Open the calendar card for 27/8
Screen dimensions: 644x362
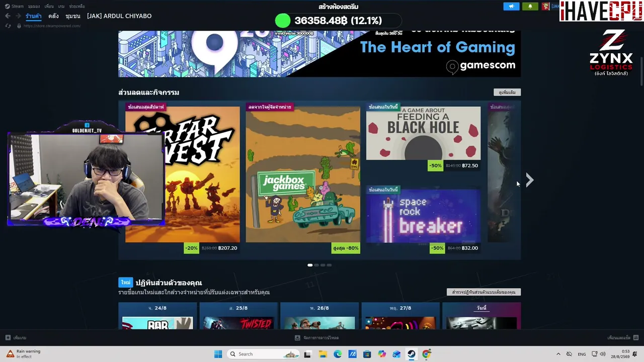[x=400, y=316]
